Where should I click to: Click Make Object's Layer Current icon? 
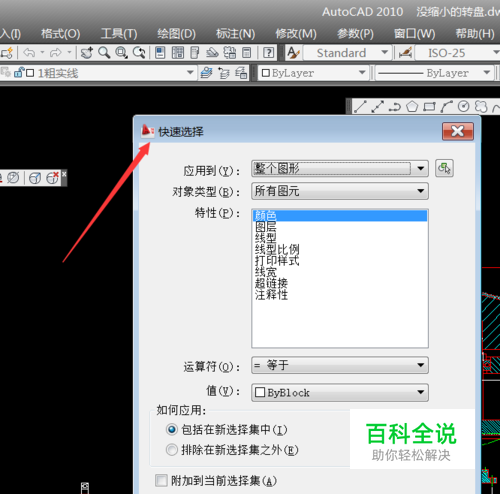point(206,73)
